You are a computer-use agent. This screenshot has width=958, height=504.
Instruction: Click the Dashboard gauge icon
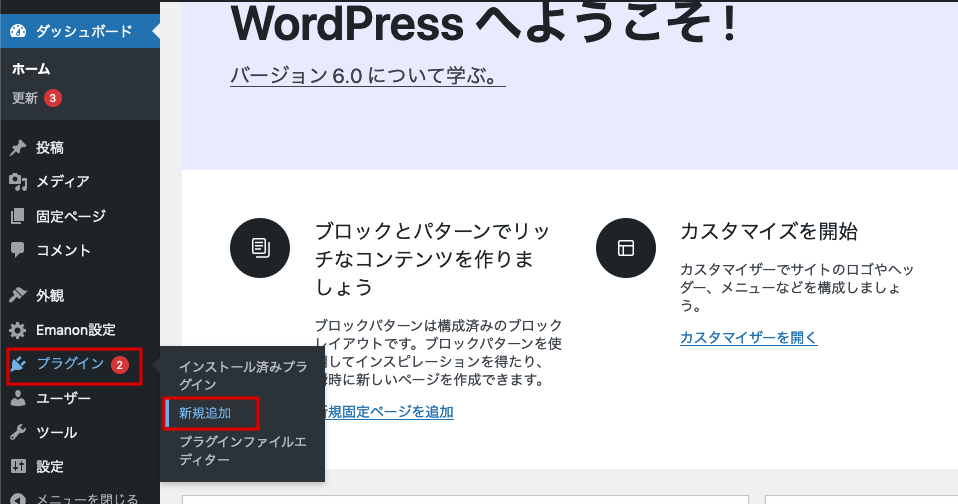point(18,31)
